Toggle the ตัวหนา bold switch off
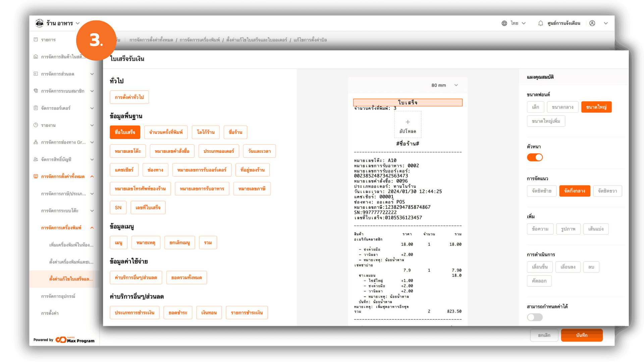 click(x=535, y=158)
